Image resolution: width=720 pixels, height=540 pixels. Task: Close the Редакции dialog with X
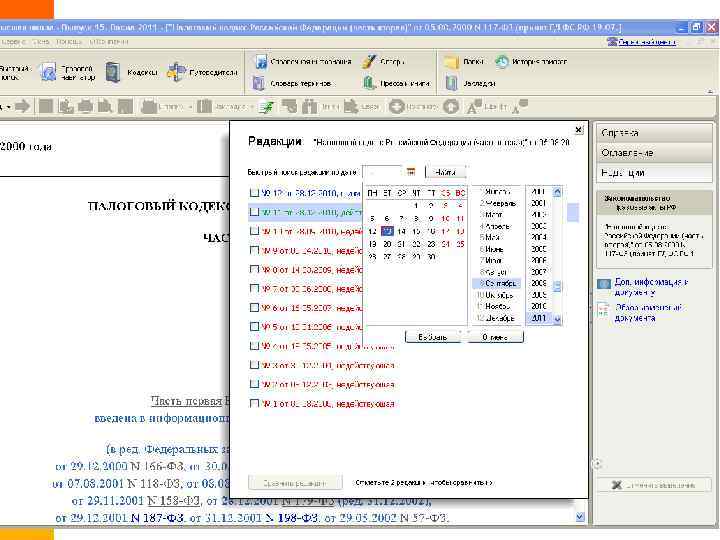pyautogui.click(x=579, y=130)
